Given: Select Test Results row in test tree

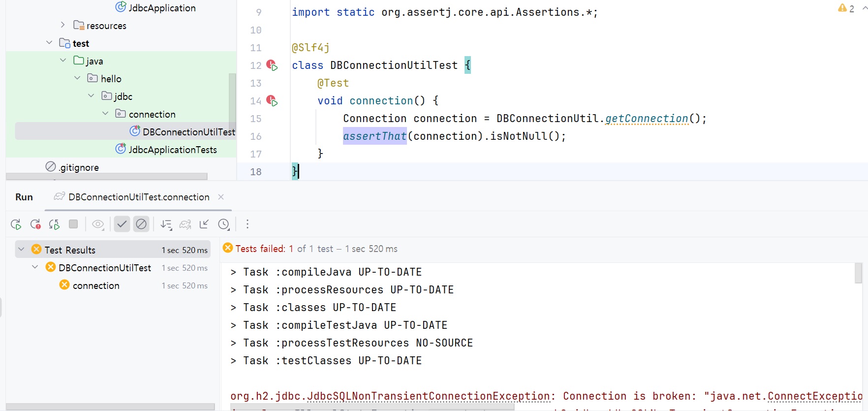Looking at the screenshot, I should point(113,250).
